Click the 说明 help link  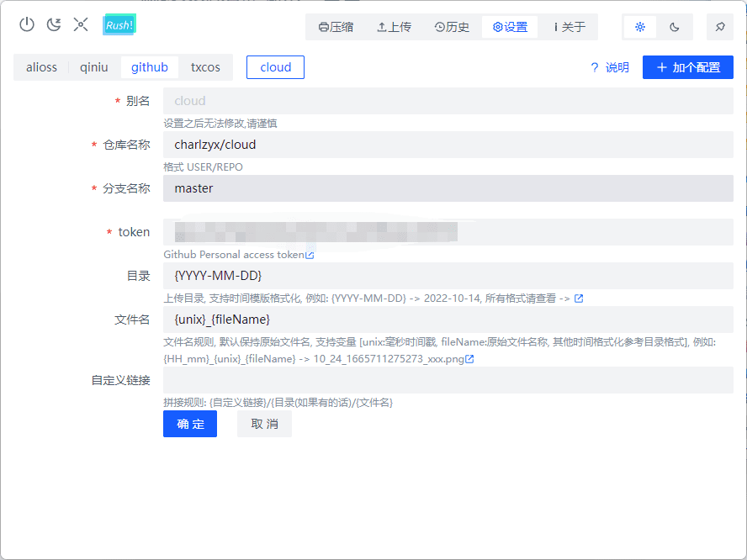tap(610, 67)
